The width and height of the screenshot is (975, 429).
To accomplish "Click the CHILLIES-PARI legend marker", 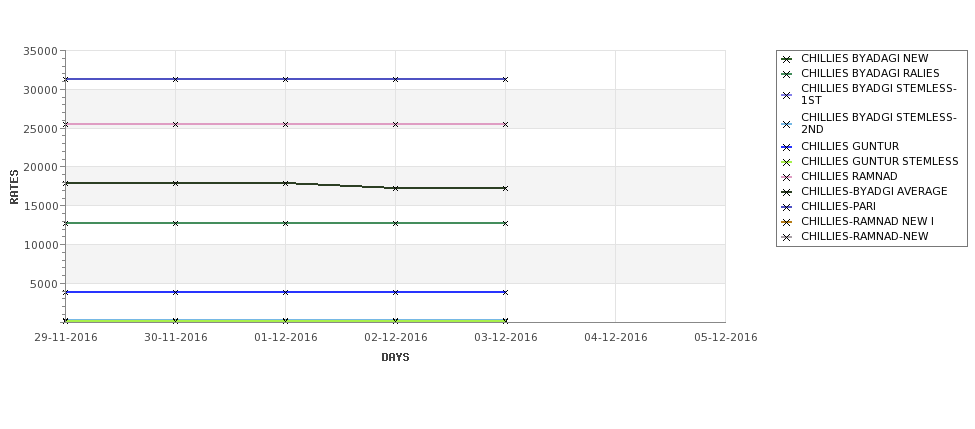I will [x=787, y=207].
